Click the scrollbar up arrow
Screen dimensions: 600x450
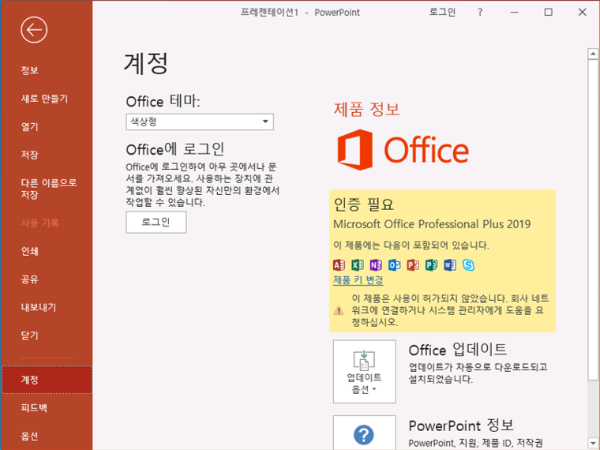coord(593,54)
